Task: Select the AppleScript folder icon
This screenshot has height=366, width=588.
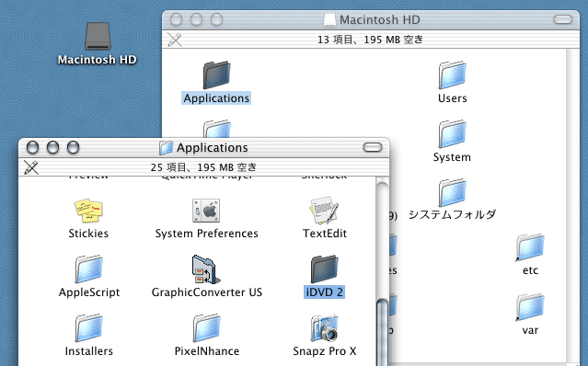Action: pos(88,269)
